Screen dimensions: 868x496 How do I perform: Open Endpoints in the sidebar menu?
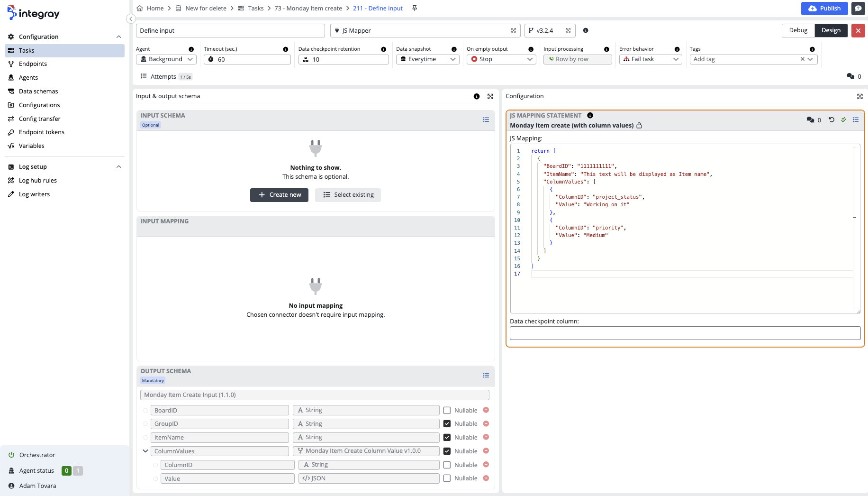33,64
